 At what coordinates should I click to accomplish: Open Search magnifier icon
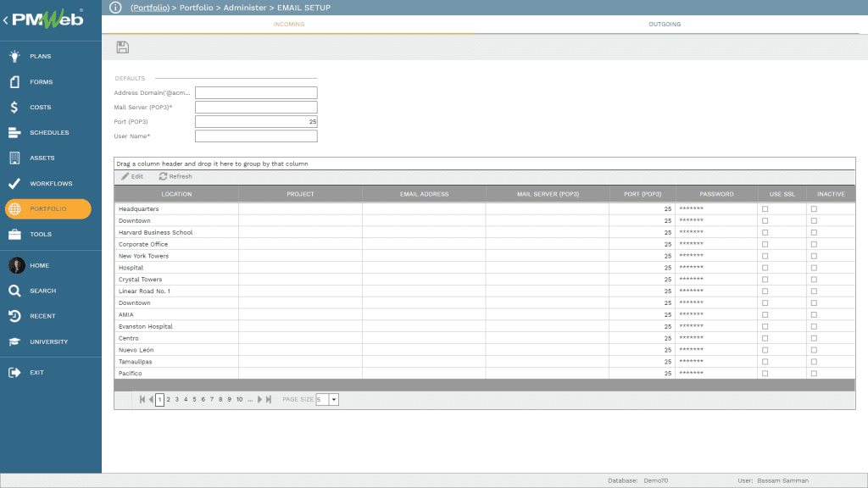click(x=14, y=291)
